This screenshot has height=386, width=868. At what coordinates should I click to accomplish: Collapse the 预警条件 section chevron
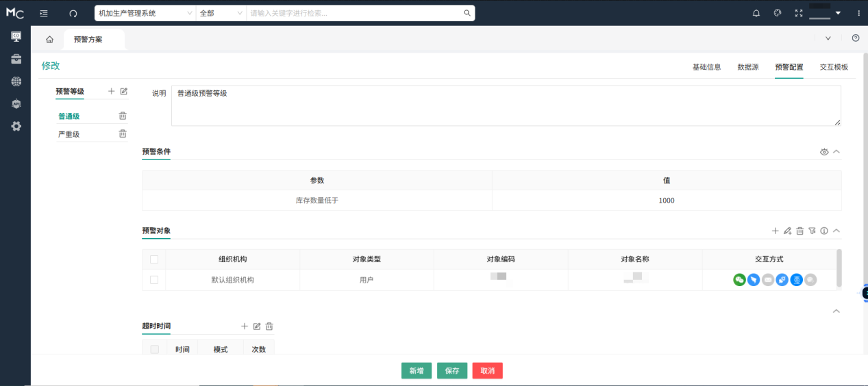(x=836, y=152)
